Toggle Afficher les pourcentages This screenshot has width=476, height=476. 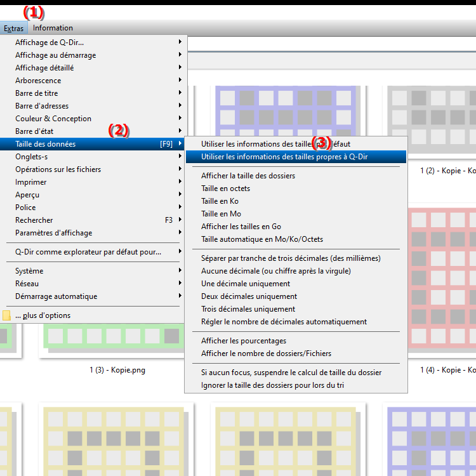pos(244,341)
